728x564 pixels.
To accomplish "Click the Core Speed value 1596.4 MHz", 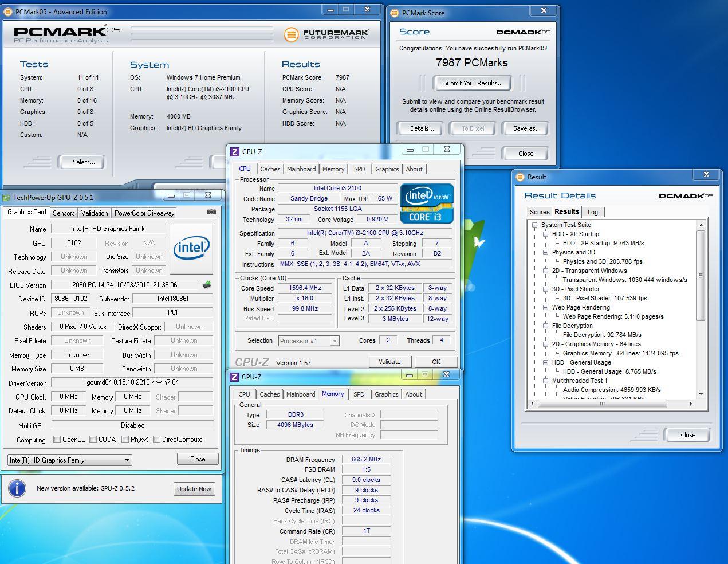I will click(x=305, y=288).
